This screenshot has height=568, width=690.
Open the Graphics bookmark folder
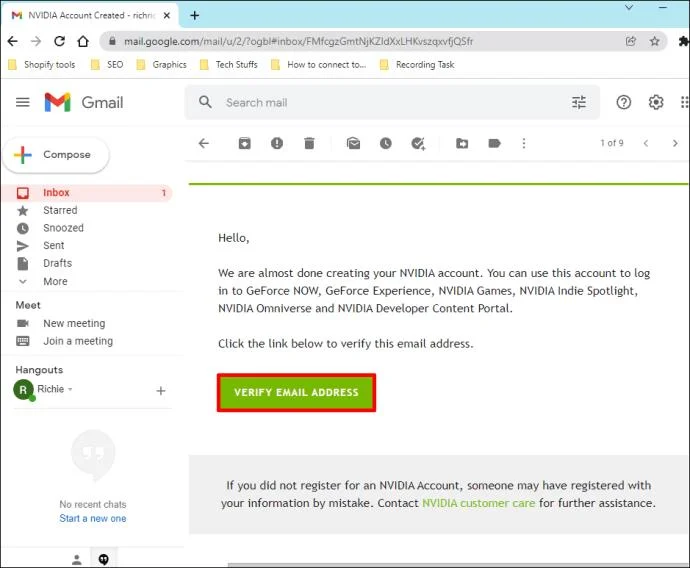click(x=161, y=65)
